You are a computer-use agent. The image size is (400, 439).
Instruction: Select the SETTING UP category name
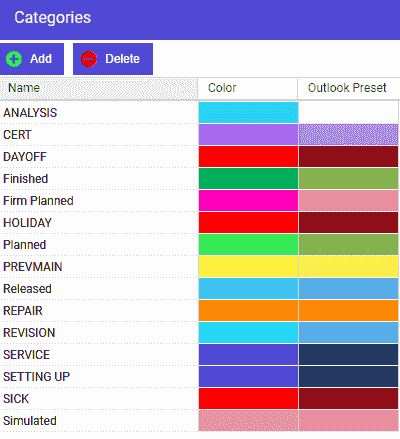(37, 377)
